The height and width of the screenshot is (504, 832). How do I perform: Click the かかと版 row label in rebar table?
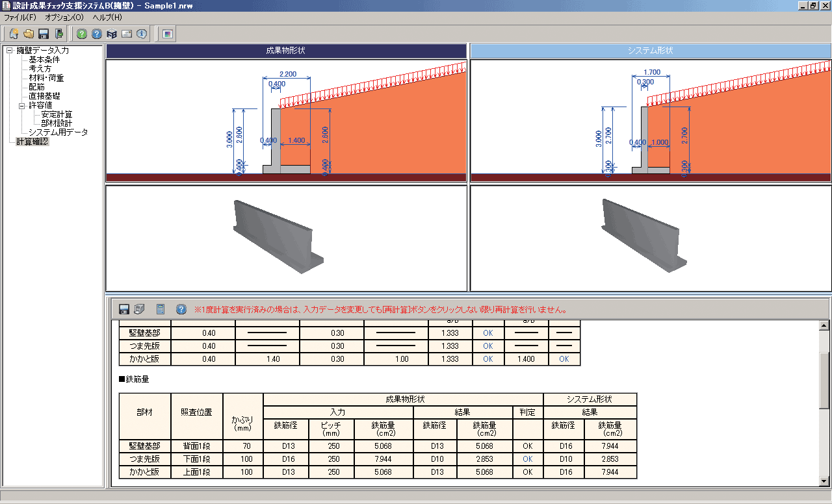145,472
